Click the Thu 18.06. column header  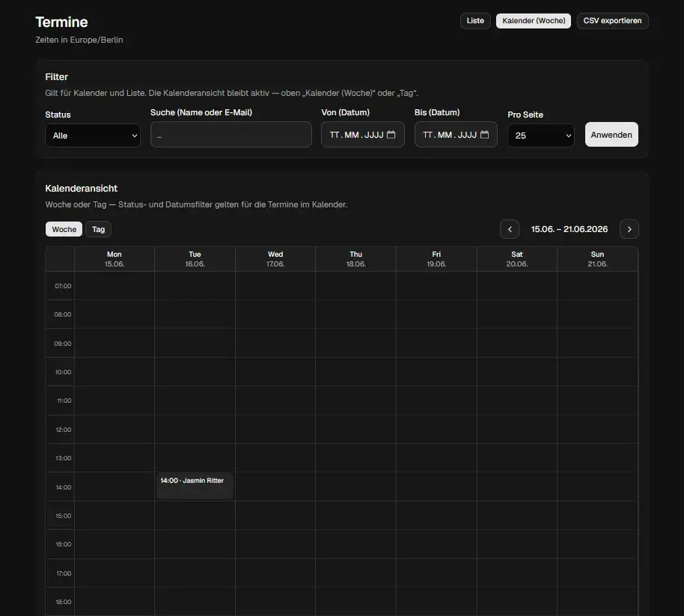[356, 259]
